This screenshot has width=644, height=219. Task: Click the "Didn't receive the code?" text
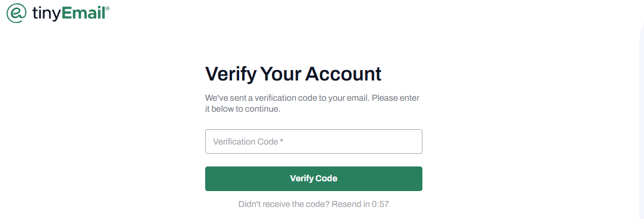tap(284, 204)
